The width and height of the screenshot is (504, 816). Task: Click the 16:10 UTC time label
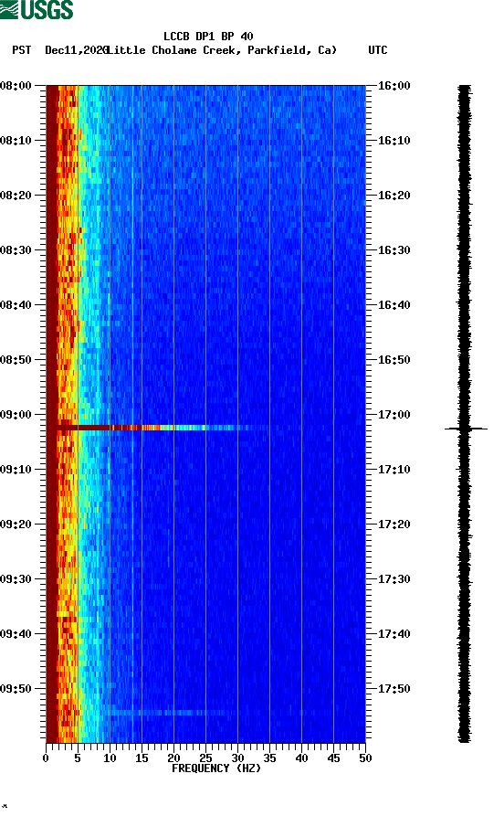click(394, 141)
